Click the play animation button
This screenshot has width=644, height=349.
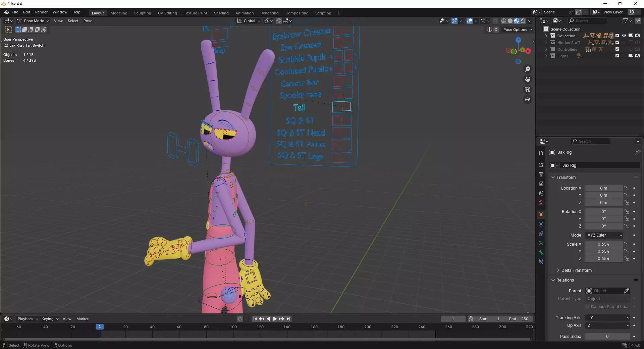pos(275,319)
